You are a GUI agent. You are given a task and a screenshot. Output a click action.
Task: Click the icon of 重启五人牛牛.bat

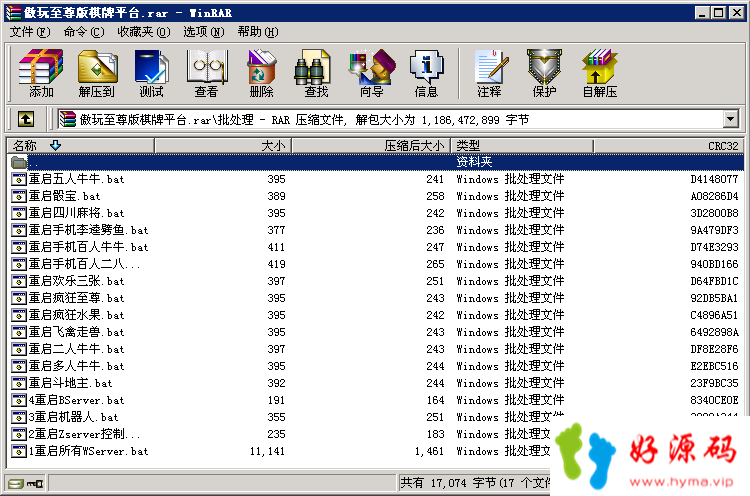coord(19,179)
